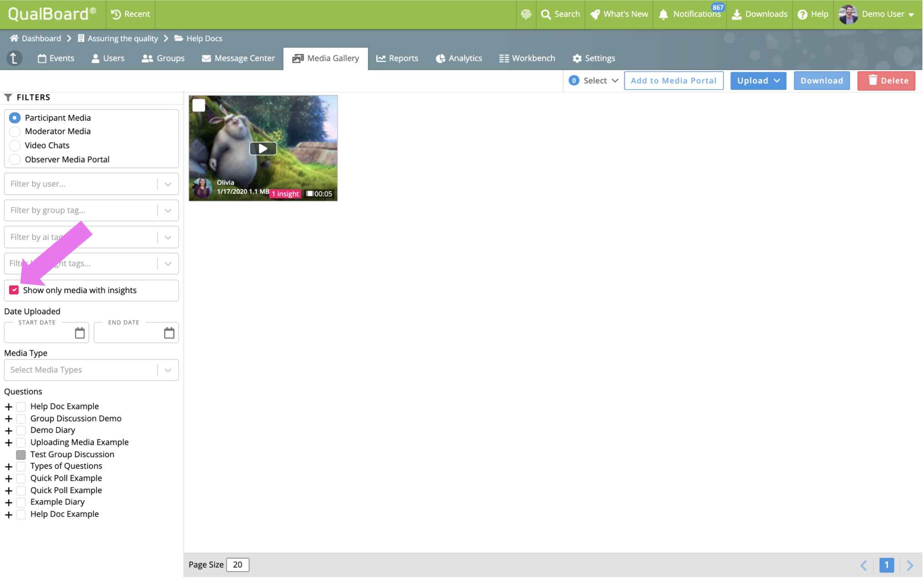The width and height of the screenshot is (924, 579).
Task: Play Olivia's video thumbnail
Action: [x=263, y=148]
